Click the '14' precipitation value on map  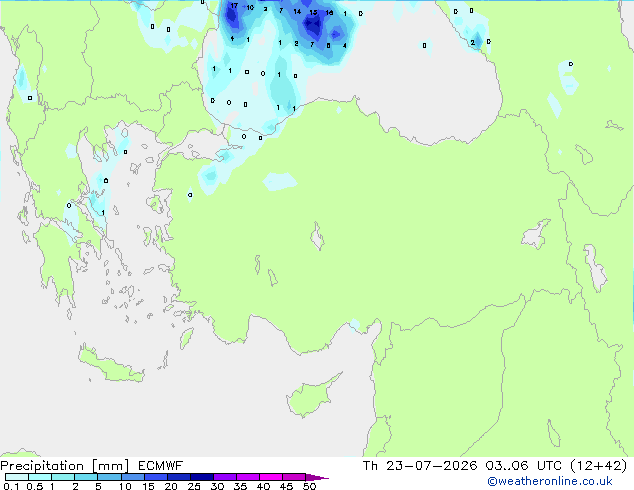(x=297, y=11)
